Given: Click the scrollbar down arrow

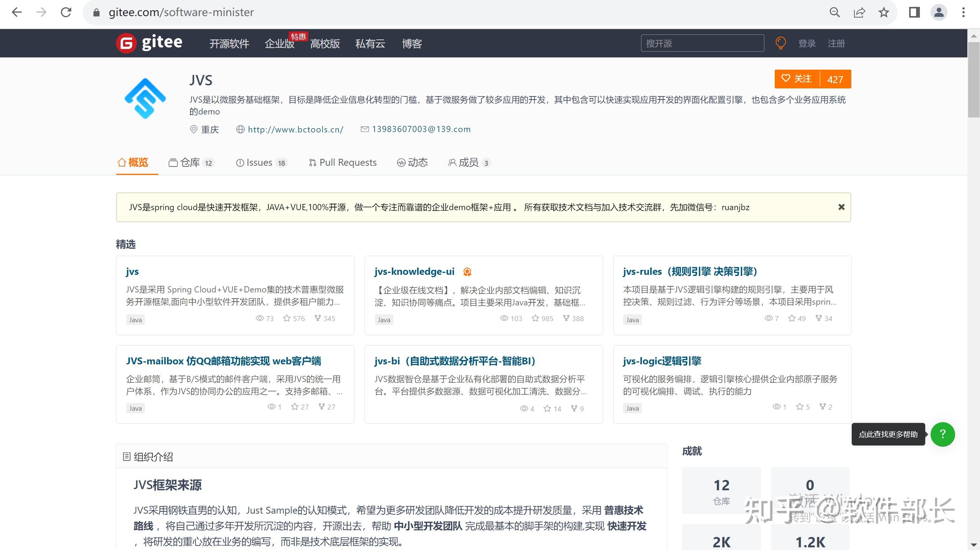Looking at the screenshot, I should tap(973, 544).
